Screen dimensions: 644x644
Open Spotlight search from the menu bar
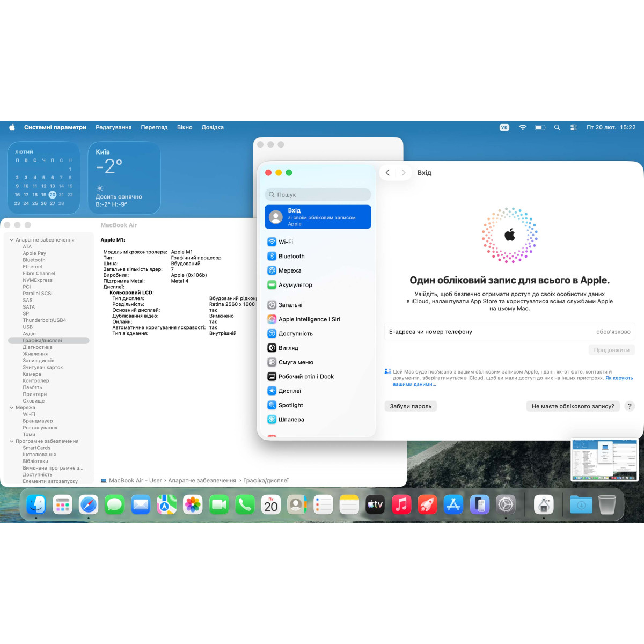coord(557,127)
